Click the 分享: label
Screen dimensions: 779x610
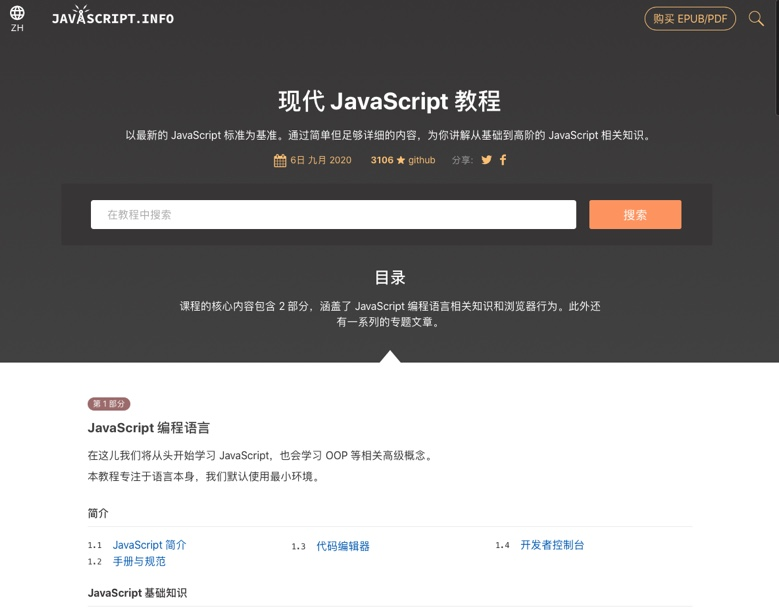462,160
